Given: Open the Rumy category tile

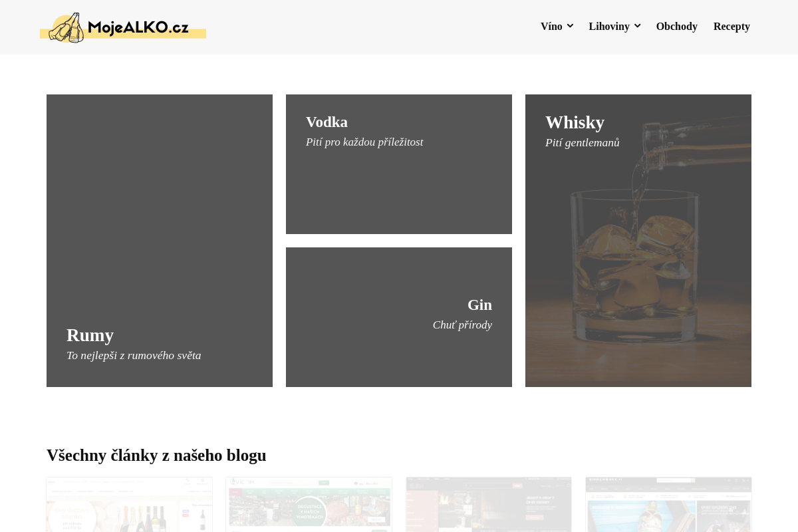Looking at the screenshot, I should click(x=160, y=241).
